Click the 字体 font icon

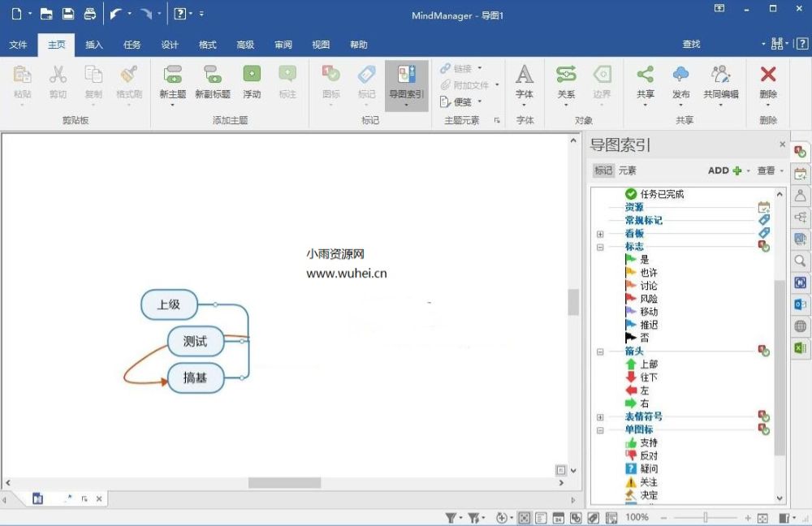[525, 75]
